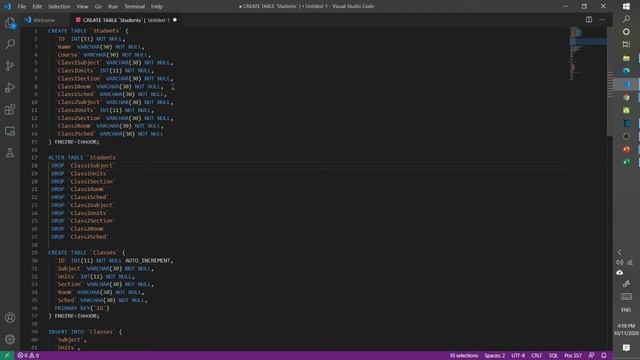640x360 pixels.
Task: Click the volume speaker tray icon
Action: coord(620,262)
